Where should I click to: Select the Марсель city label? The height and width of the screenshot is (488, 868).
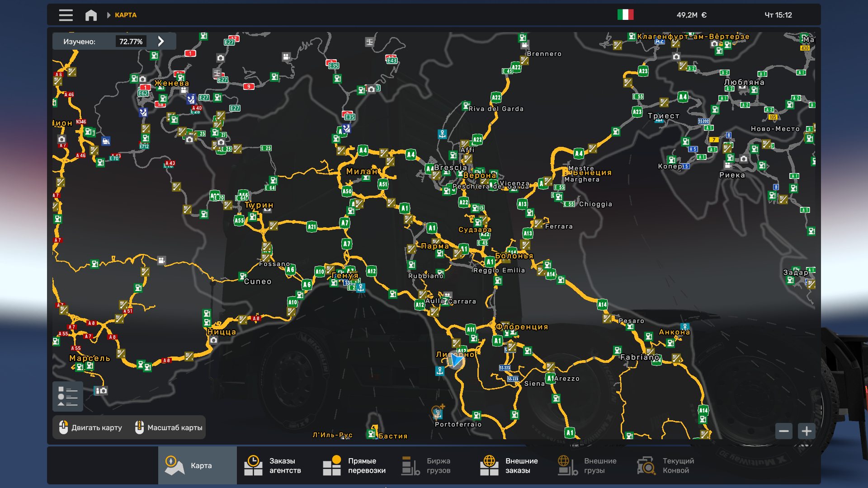90,358
